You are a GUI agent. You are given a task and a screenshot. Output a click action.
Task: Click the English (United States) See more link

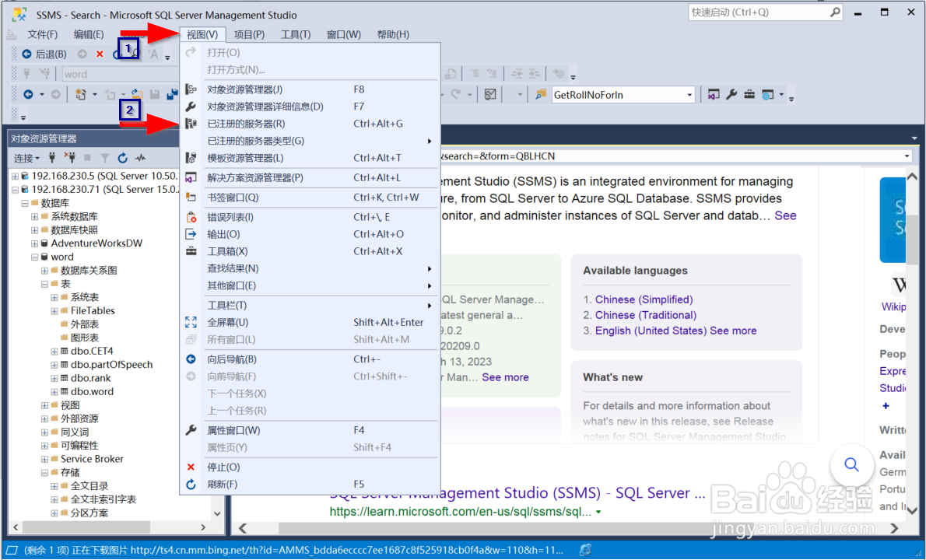click(x=675, y=331)
